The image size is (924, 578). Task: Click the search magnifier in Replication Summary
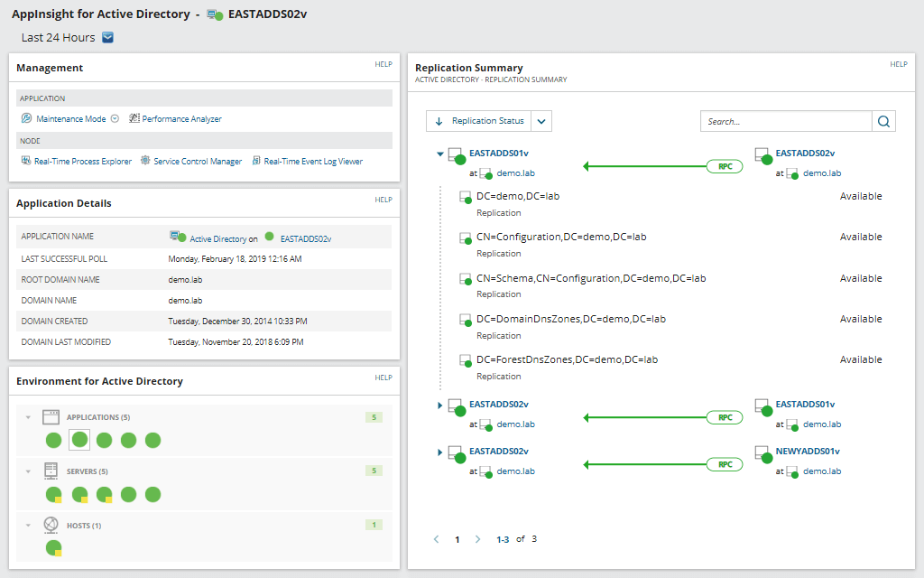point(882,120)
